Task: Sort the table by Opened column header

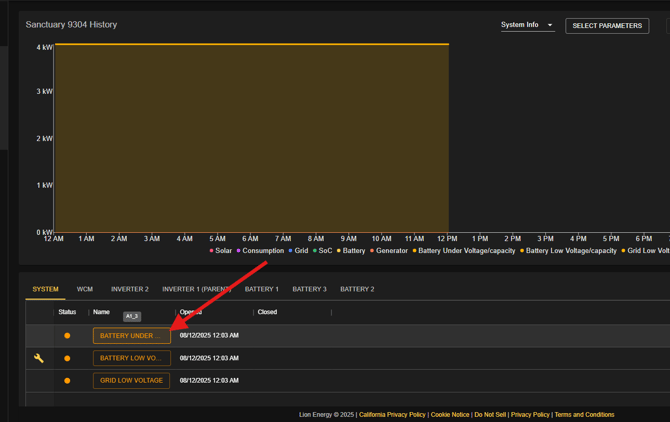Action: 191,312
